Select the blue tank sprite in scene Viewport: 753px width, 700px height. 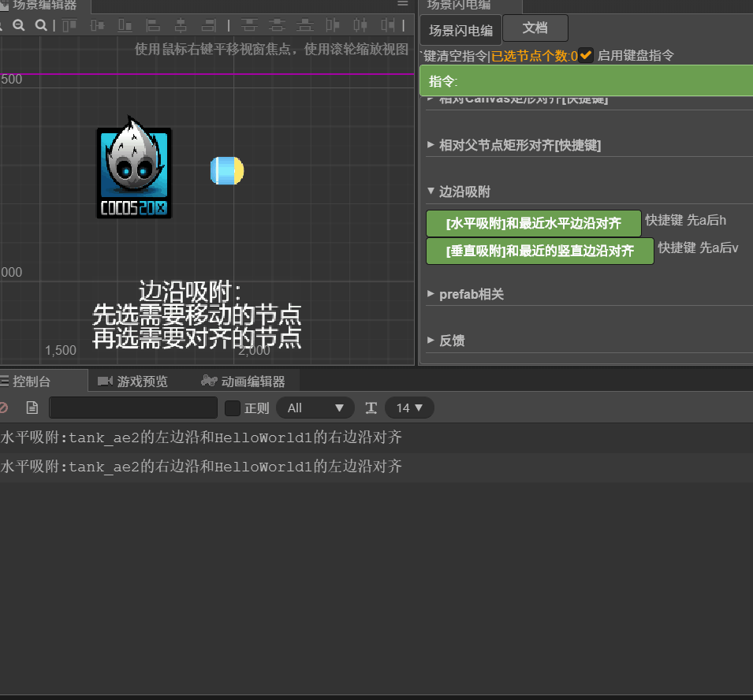(x=227, y=170)
